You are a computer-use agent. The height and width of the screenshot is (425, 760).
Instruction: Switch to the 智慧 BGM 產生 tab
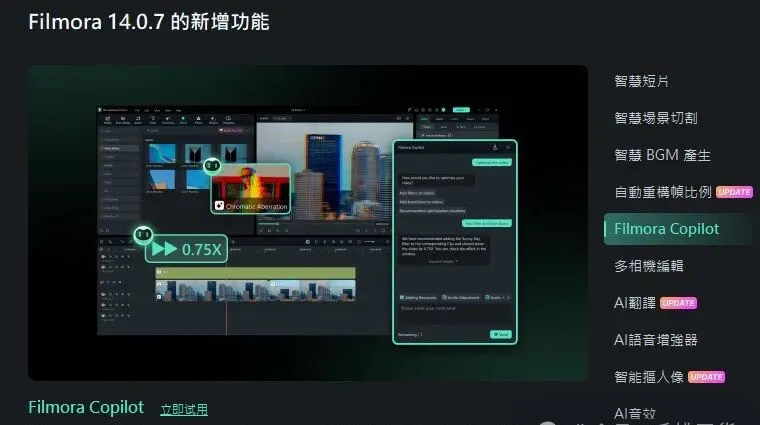coord(662,155)
